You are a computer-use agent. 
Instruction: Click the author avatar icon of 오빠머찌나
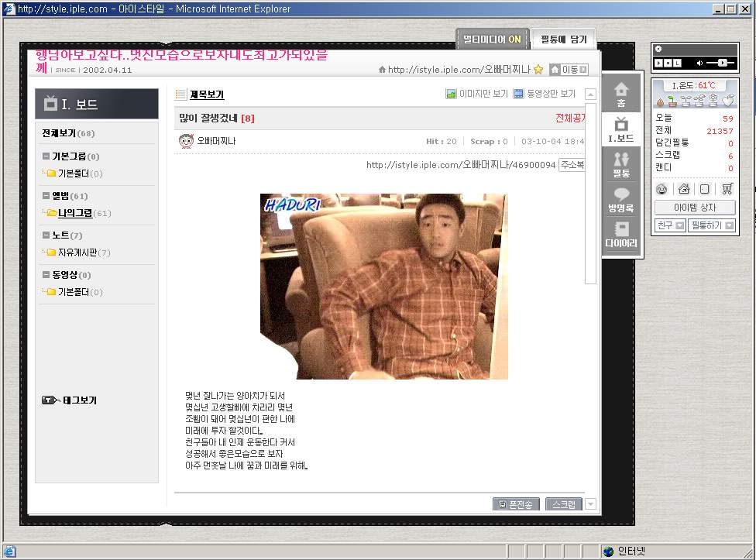pos(186,141)
